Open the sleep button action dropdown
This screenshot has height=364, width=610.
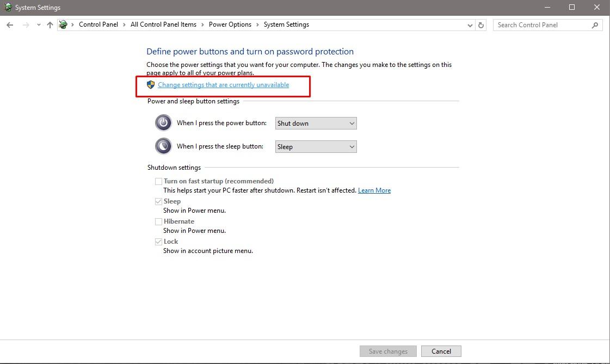[316, 146]
